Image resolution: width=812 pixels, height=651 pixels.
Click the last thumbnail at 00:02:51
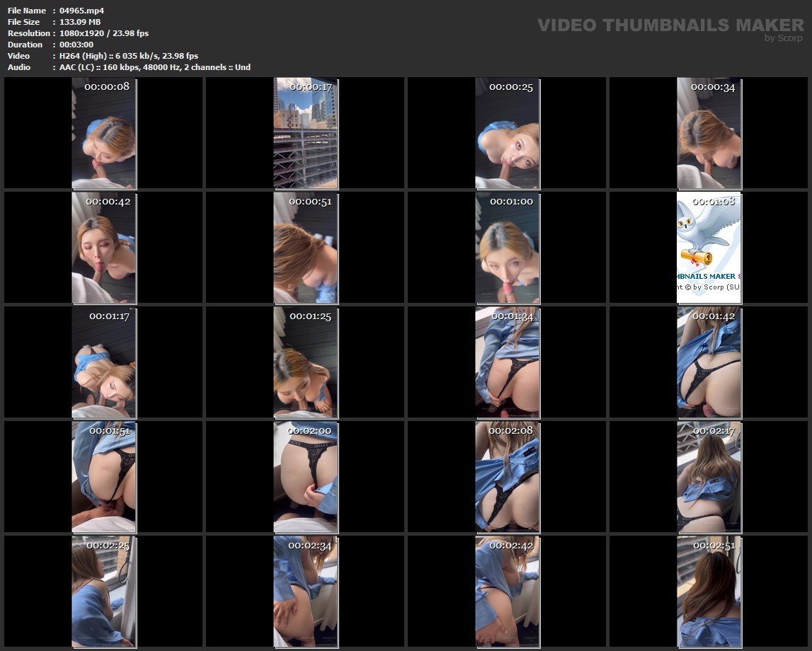click(709, 592)
